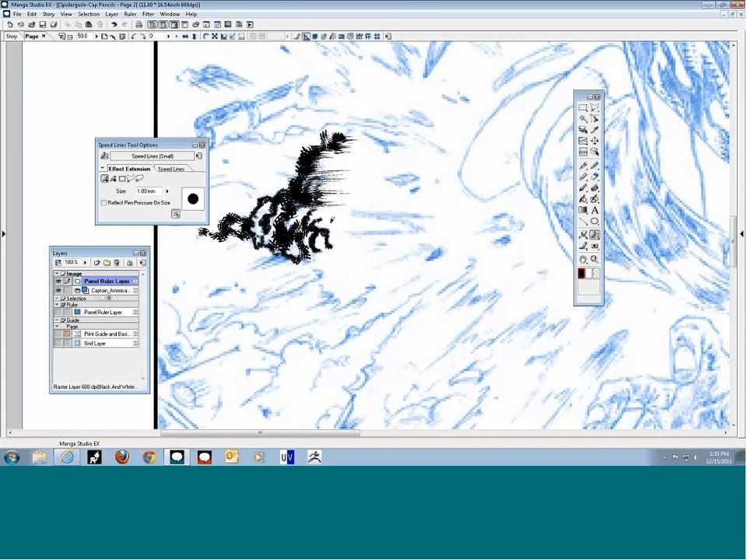Pick the Hand grab tool
747x560 pixels.
coord(583,259)
